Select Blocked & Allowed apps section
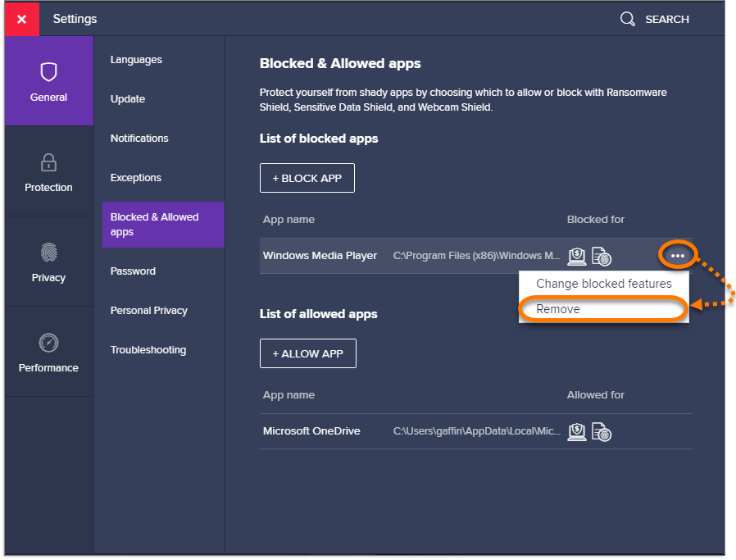The width and height of the screenshot is (736, 560). (163, 225)
